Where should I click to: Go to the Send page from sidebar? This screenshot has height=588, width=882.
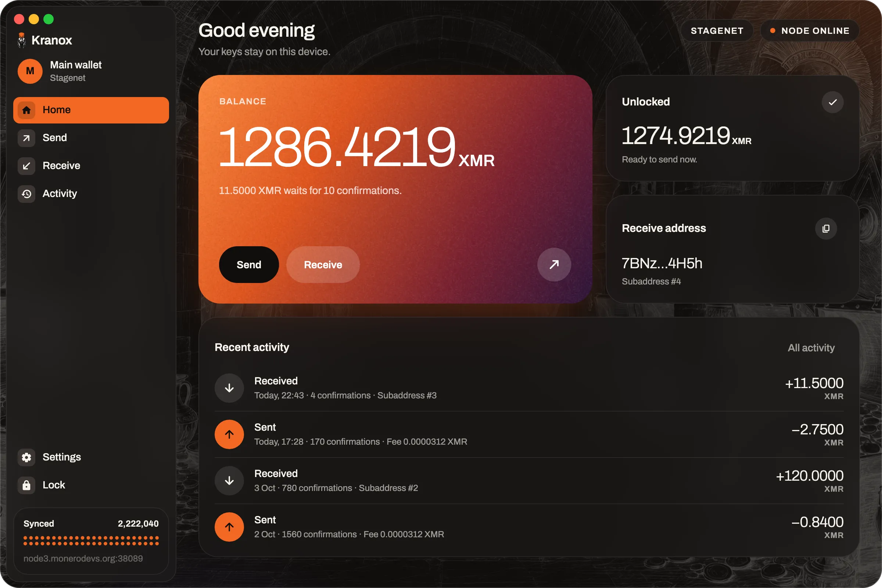point(91,138)
